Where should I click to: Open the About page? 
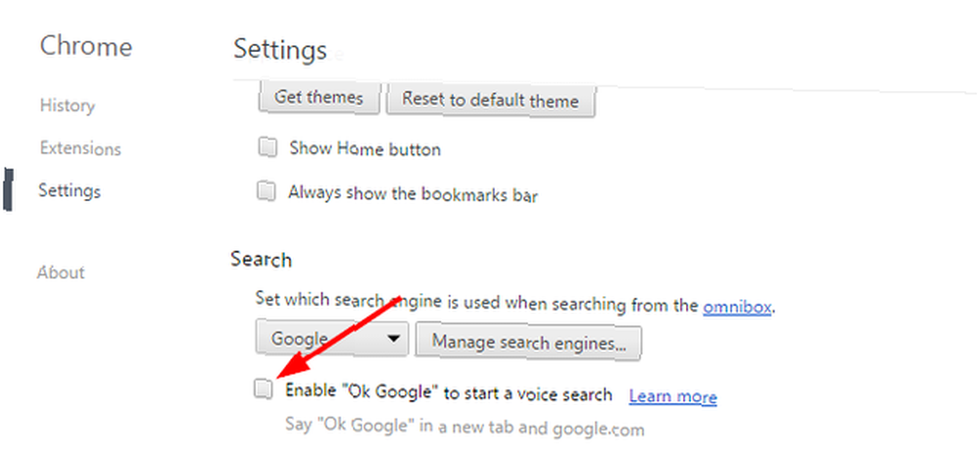coord(61,273)
